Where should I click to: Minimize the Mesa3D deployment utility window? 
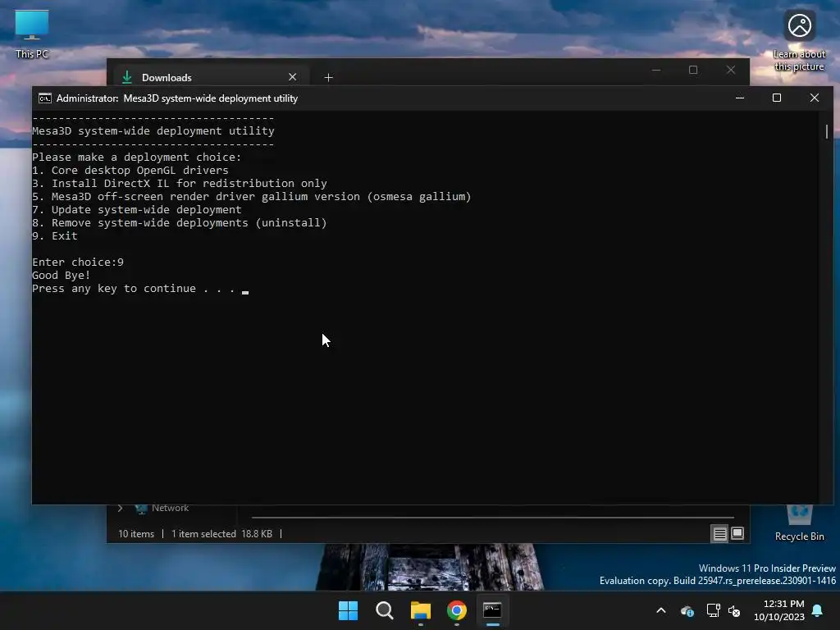(x=740, y=98)
